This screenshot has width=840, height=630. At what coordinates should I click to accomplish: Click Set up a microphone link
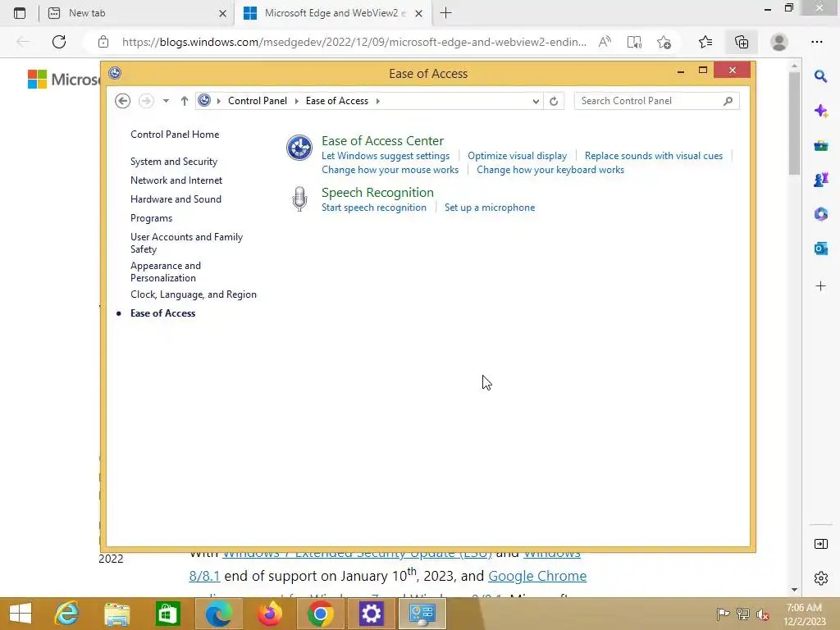pyautogui.click(x=490, y=208)
